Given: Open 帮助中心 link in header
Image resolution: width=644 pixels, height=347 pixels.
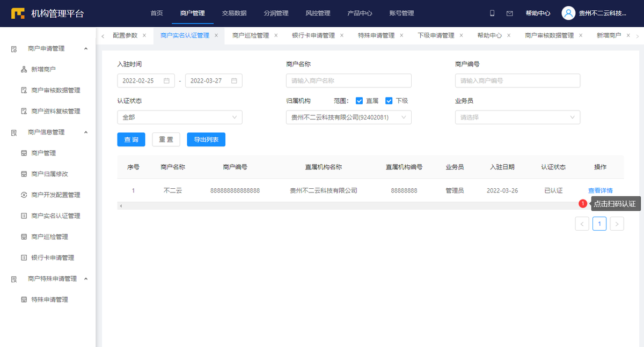Looking at the screenshot, I should 538,13.
